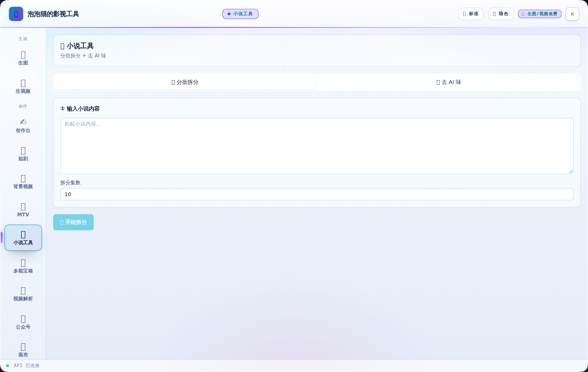The image size is (588, 372).
Task: Click the app logo beside 泡泡猫的影视工具
Action: click(16, 14)
